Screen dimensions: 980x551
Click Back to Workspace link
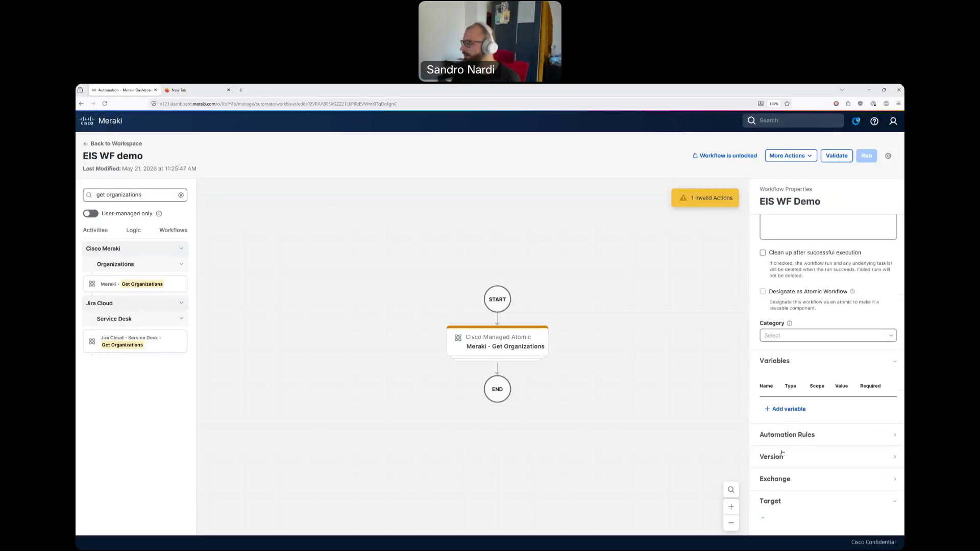(x=112, y=144)
